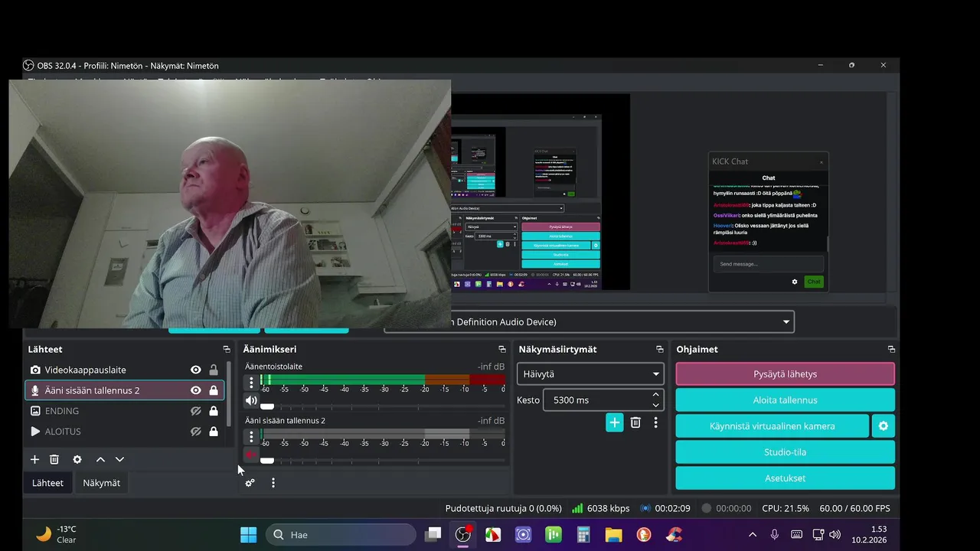The height and width of the screenshot is (551, 980).
Task: Open File Explorer from the taskbar
Action: pyautogui.click(x=613, y=534)
